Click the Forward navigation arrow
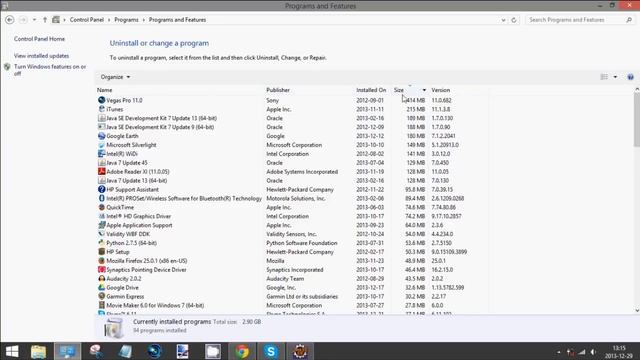 [x=23, y=20]
